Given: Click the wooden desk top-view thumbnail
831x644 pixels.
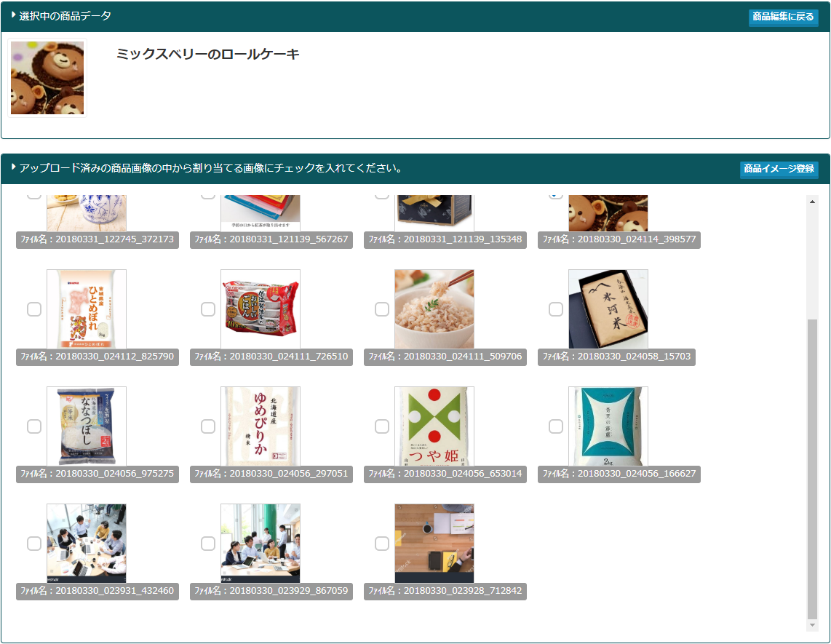Looking at the screenshot, I should point(434,543).
